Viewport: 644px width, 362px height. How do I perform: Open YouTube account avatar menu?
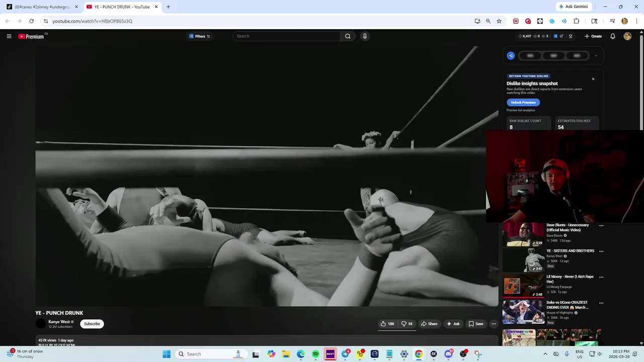click(627, 36)
